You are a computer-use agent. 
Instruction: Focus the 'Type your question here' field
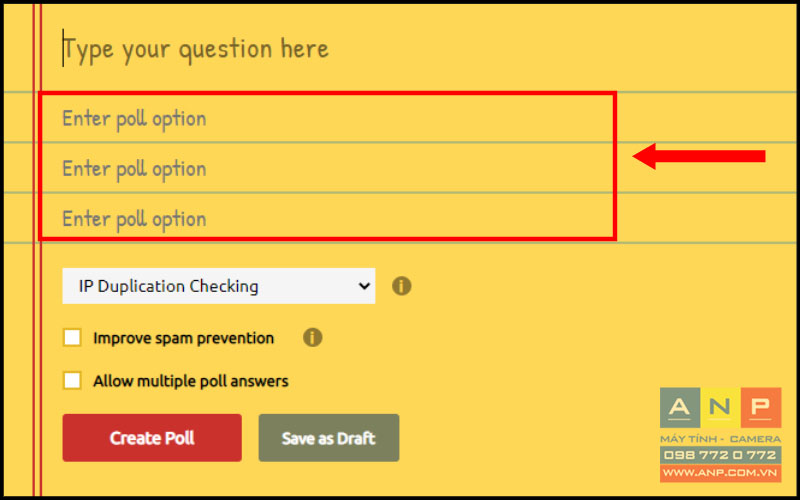coord(327,48)
